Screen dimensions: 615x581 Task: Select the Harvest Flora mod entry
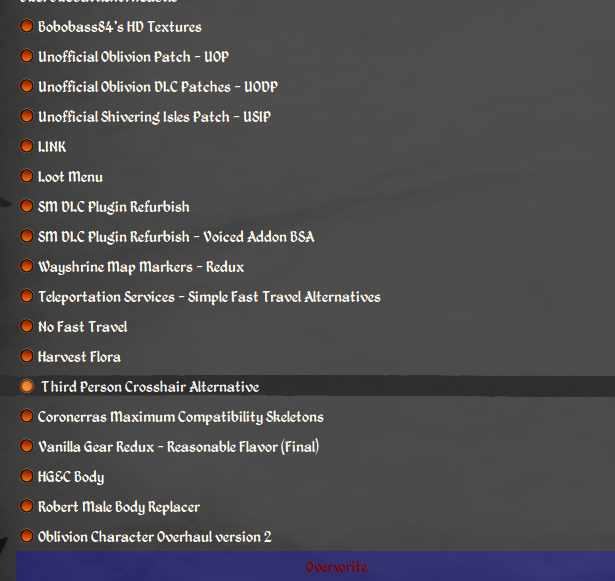[x=79, y=357]
